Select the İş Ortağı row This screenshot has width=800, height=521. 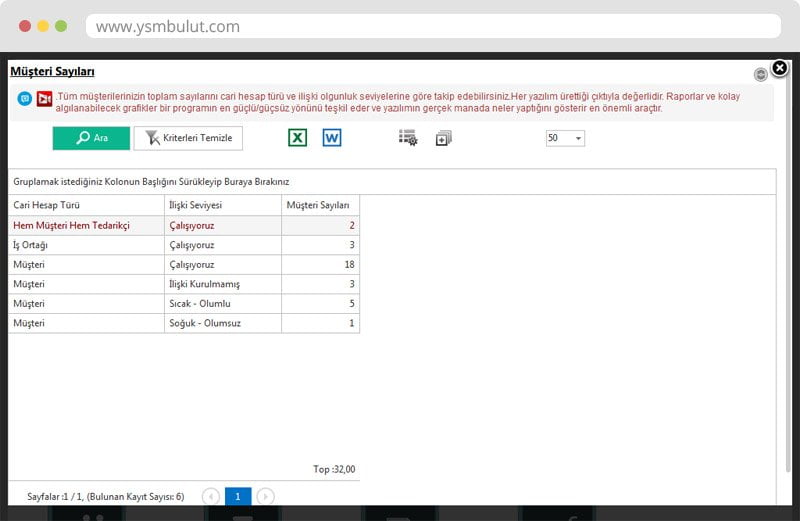pos(85,245)
